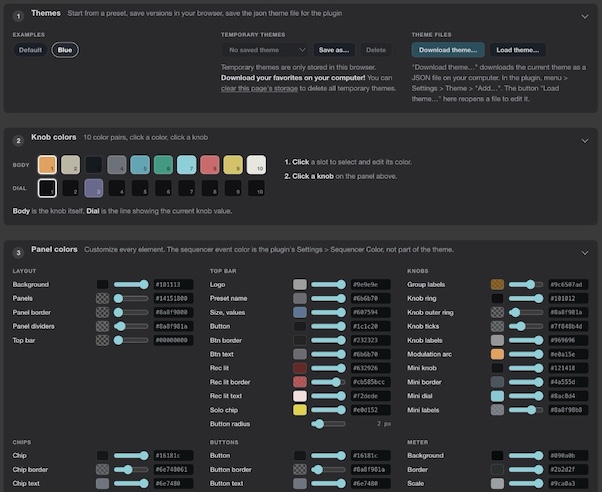Open the Chip color swatch

[102, 456]
